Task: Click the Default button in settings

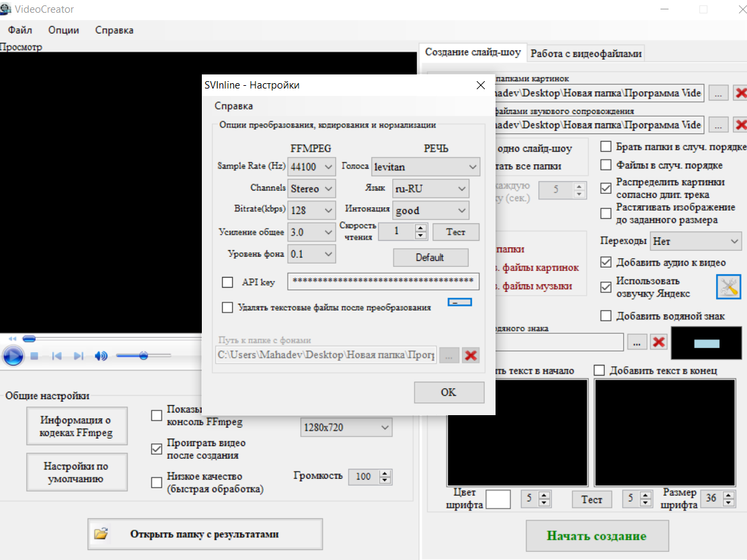Action: [x=430, y=258]
